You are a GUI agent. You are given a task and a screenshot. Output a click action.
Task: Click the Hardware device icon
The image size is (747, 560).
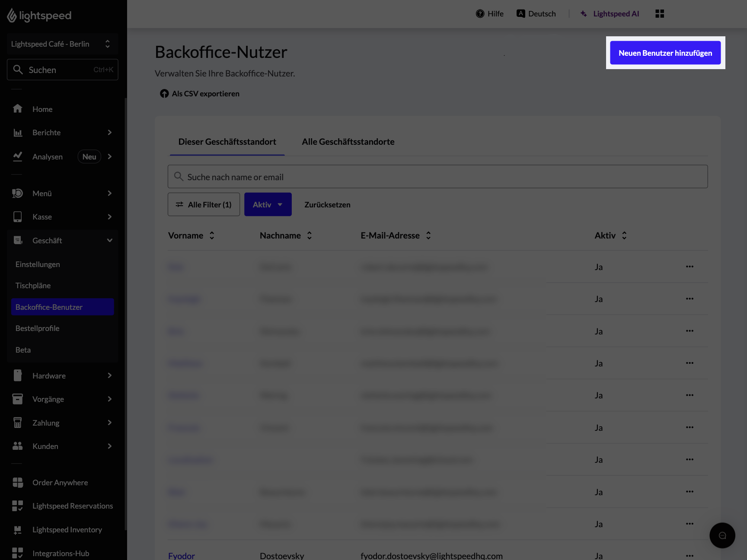pyautogui.click(x=17, y=375)
